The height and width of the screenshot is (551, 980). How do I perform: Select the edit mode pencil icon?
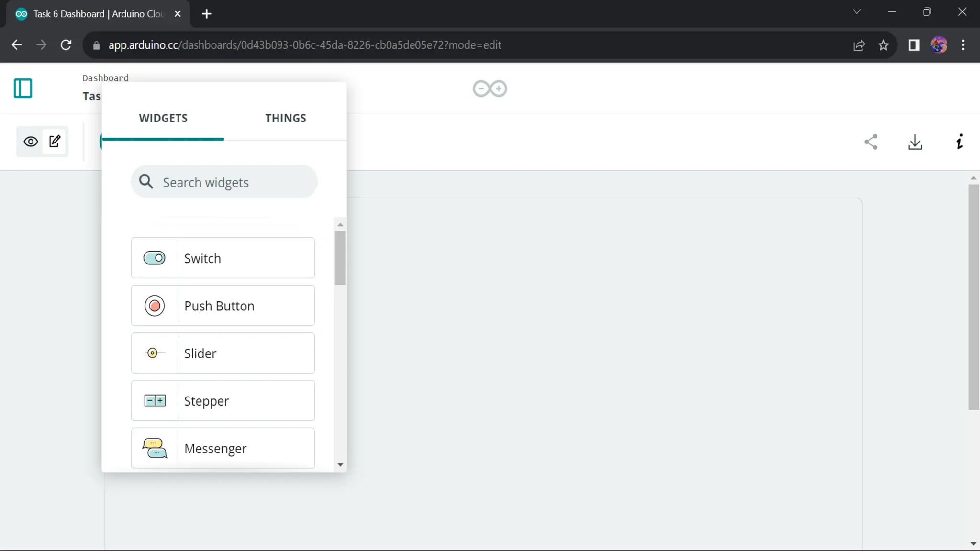(x=55, y=142)
